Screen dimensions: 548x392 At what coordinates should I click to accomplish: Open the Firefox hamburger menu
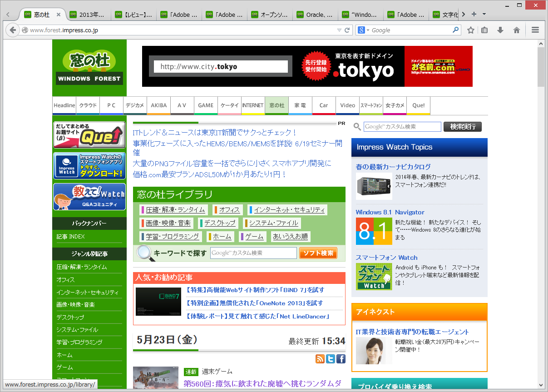tap(536, 30)
